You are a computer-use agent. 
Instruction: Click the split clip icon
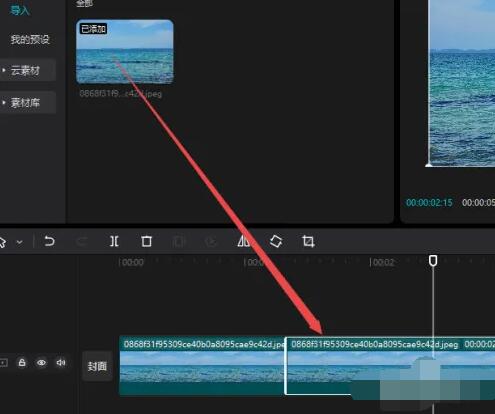tap(114, 241)
